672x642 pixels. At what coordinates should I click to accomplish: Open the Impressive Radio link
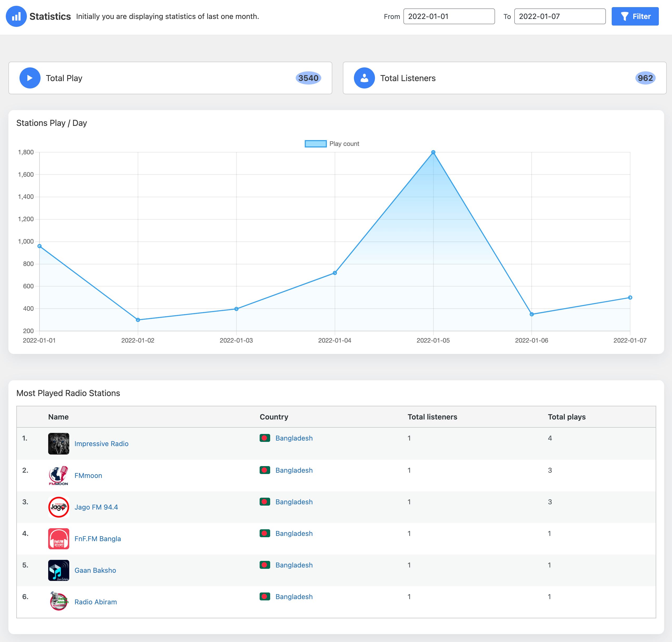(x=101, y=443)
